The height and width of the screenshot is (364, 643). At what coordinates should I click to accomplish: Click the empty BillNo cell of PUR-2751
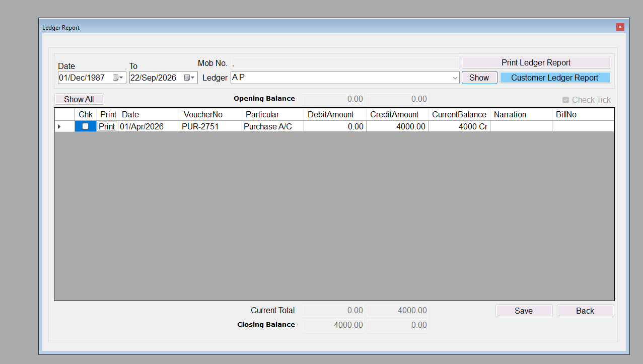coord(583,126)
